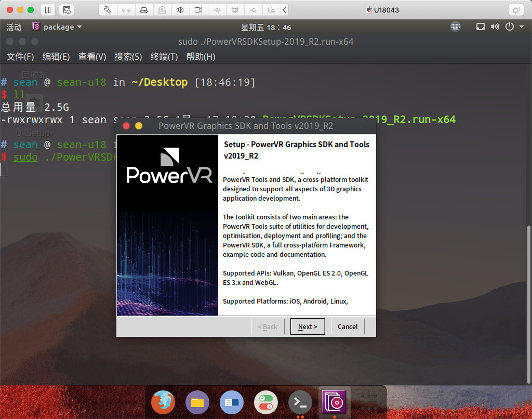Image resolution: width=532 pixels, height=419 pixels.
Task: Click the [18:46:19] timestamp in terminal
Action: pyautogui.click(x=224, y=82)
